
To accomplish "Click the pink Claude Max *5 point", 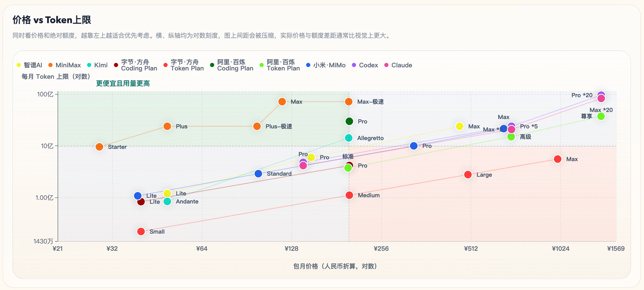I will 511,129.
